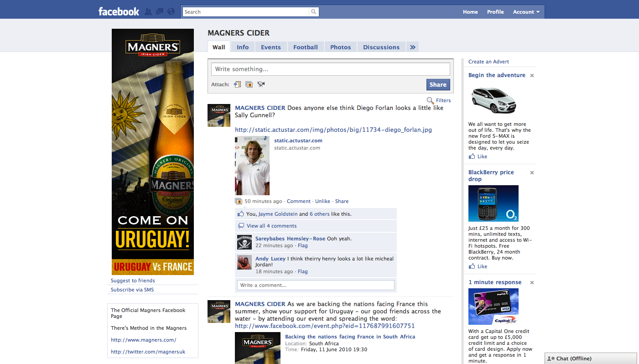Open the Begin the adventure advert title
639x364 pixels.
pos(497,75)
